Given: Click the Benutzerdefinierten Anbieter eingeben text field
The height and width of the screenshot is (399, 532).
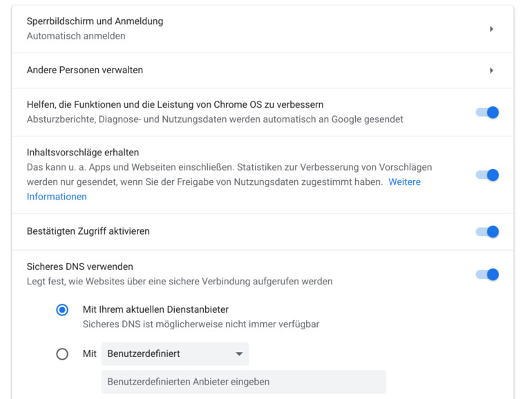Looking at the screenshot, I should pyautogui.click(x=243, y=382).
